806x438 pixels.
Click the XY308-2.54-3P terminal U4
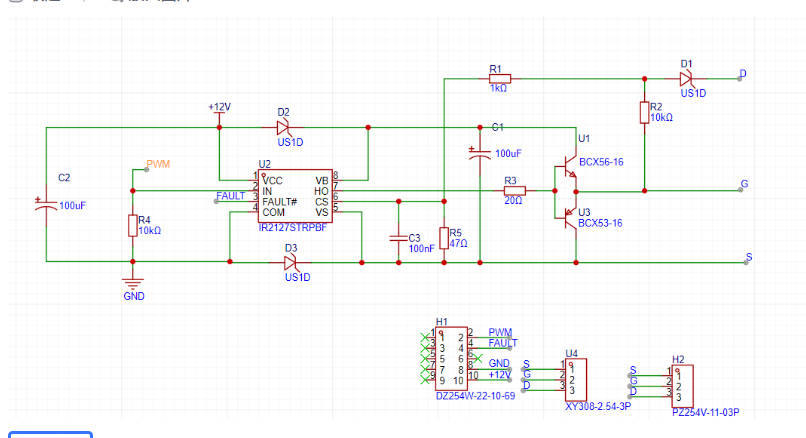pyautogui.click(x=579, y=379)
